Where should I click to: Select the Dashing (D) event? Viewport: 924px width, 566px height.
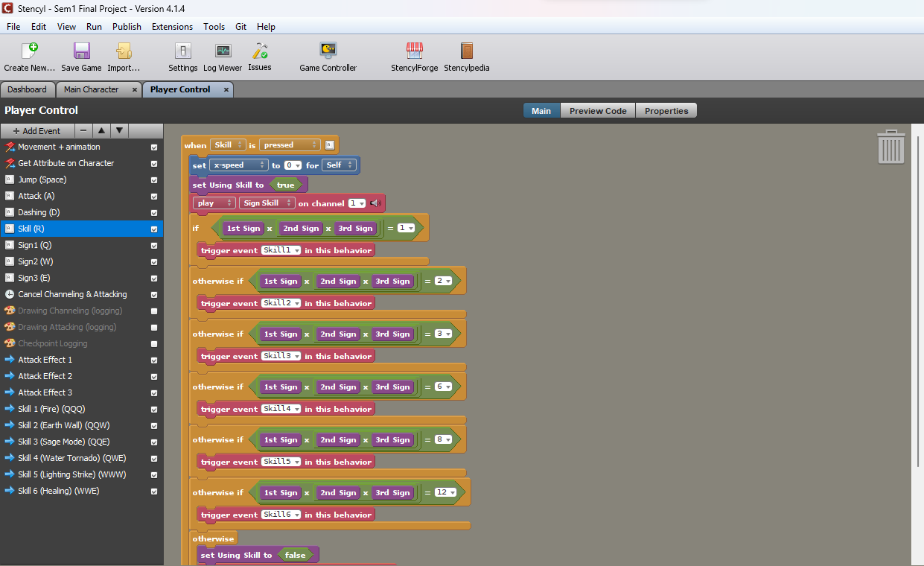(x=39, y=213)
